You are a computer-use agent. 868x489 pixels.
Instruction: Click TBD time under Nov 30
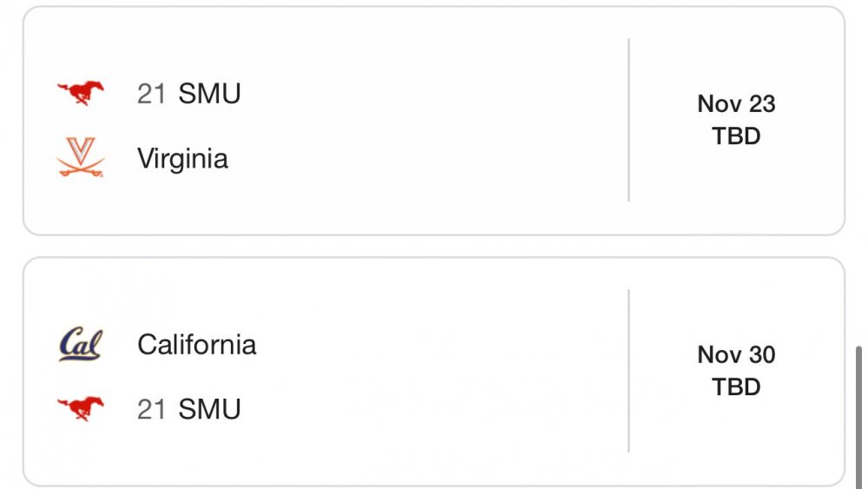point(736,387)
